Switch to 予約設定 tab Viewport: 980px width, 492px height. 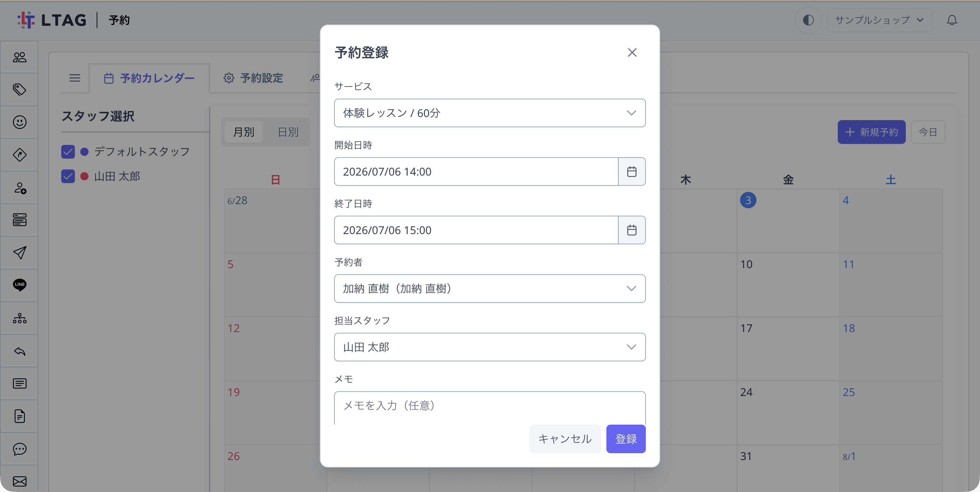(x=254, y=78)
